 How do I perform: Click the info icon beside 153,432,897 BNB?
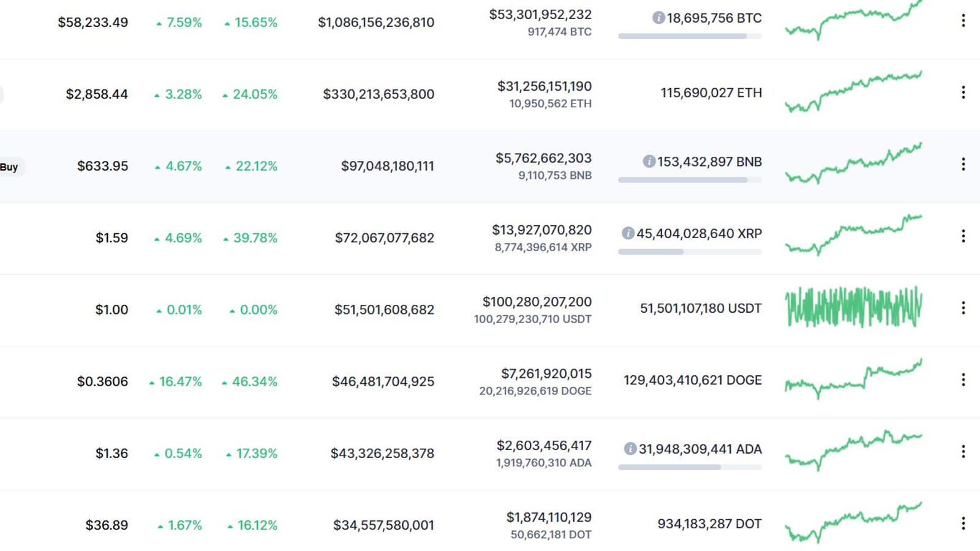649,162
